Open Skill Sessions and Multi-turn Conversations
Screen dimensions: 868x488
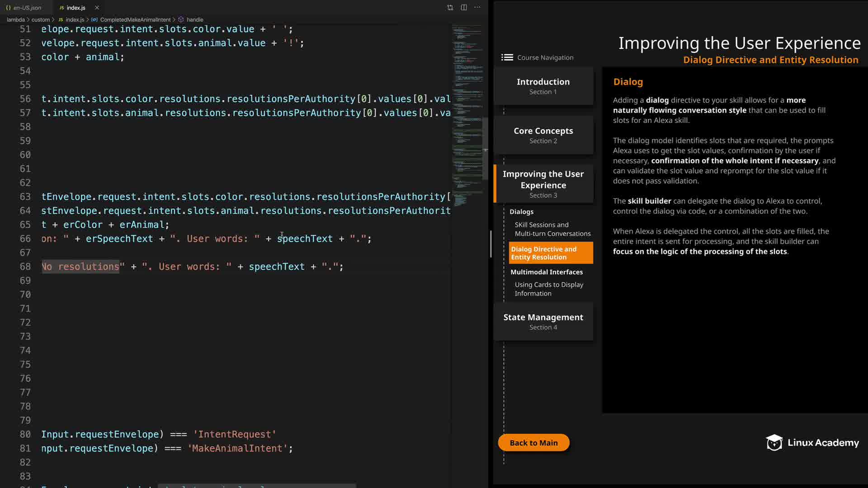[552, 229]
